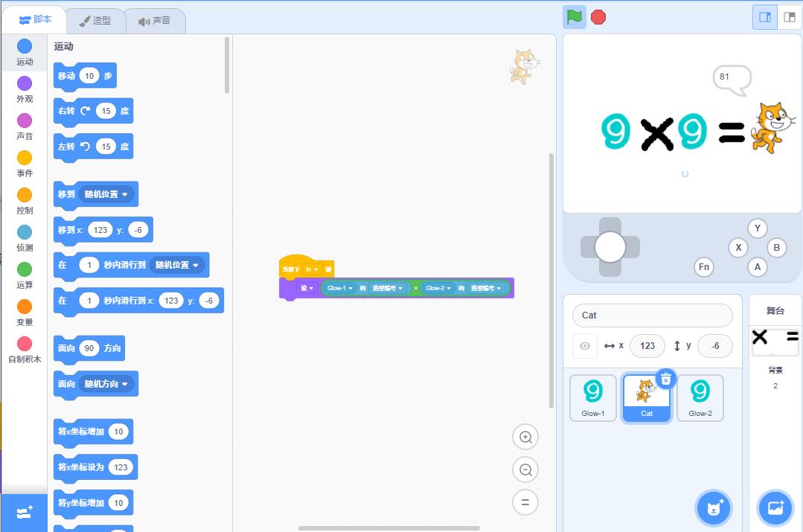Open the 说 dropdown in purple block
Viewport: 803px width, 532px height.
click(307, 288)
